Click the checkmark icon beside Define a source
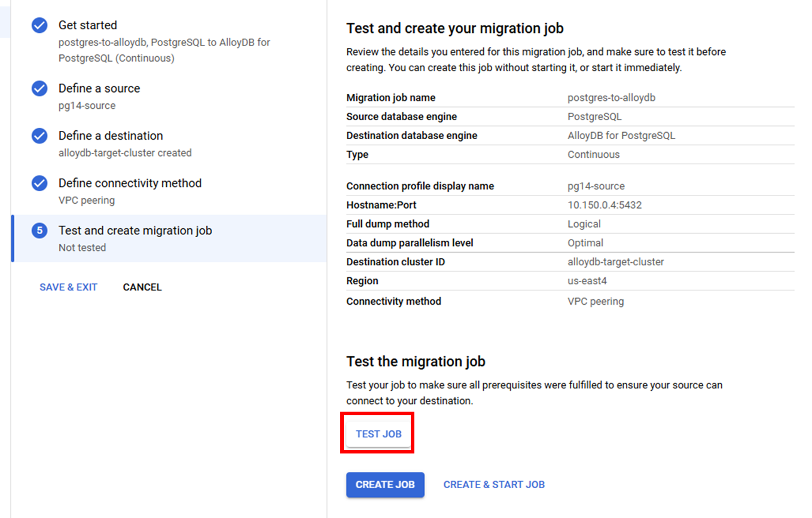This screenshot has height=518, width=812. pyautogui.click(x=39, y=88)
